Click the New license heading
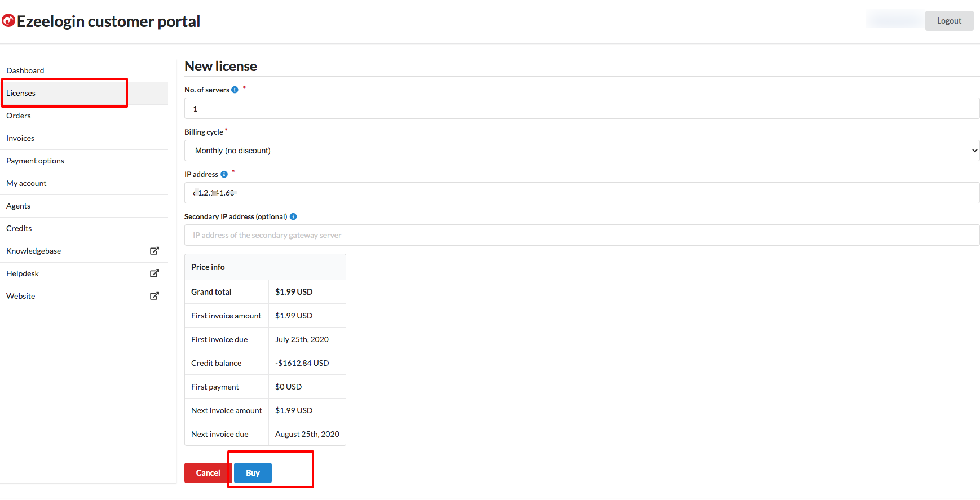Image resolution: width=980 pixels, height=500 pixels. click(220, 67)
